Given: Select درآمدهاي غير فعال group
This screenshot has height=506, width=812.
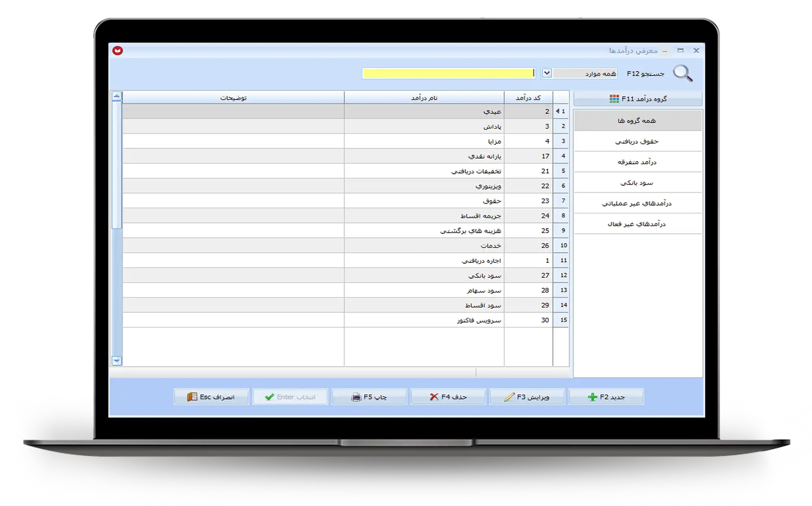Looking at the screenshot, I should coord(637,224).
